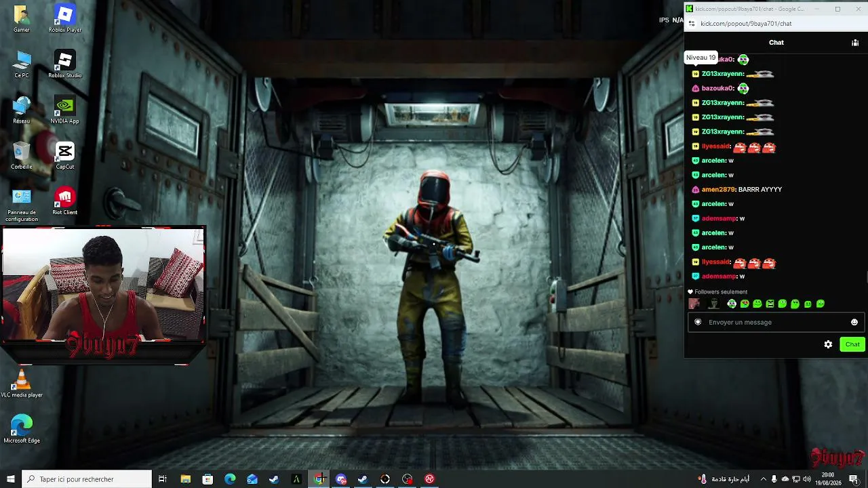Viewport: 868px width, 488px height.
Task: Open Panneau de configuration shortcut
Action: point(22,205)
